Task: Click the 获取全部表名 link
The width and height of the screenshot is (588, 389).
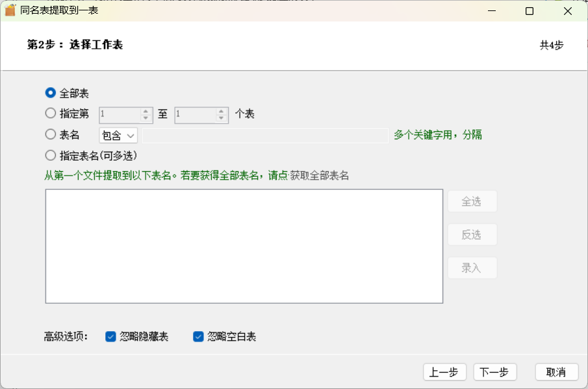Action: point(320,176)
